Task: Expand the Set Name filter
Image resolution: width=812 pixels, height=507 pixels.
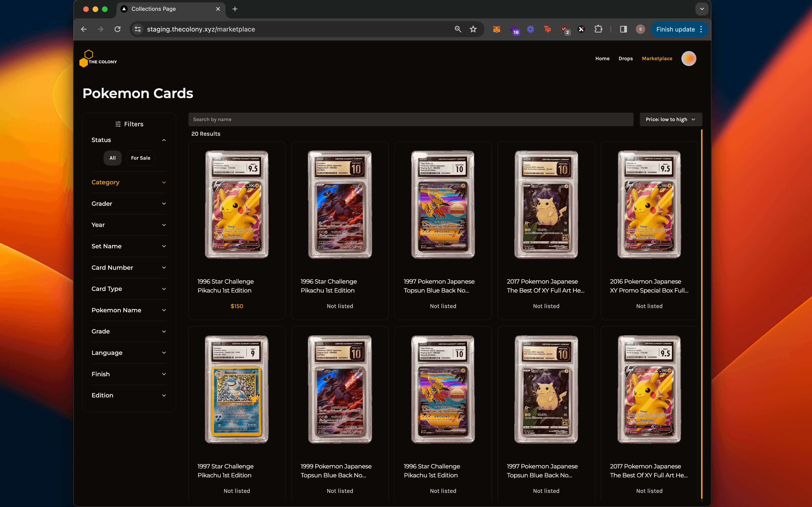Action: point(129,246)
